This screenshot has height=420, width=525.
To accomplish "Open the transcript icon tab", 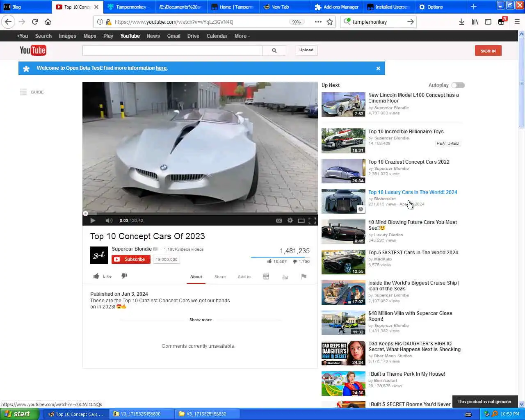I will click(266, 277).
